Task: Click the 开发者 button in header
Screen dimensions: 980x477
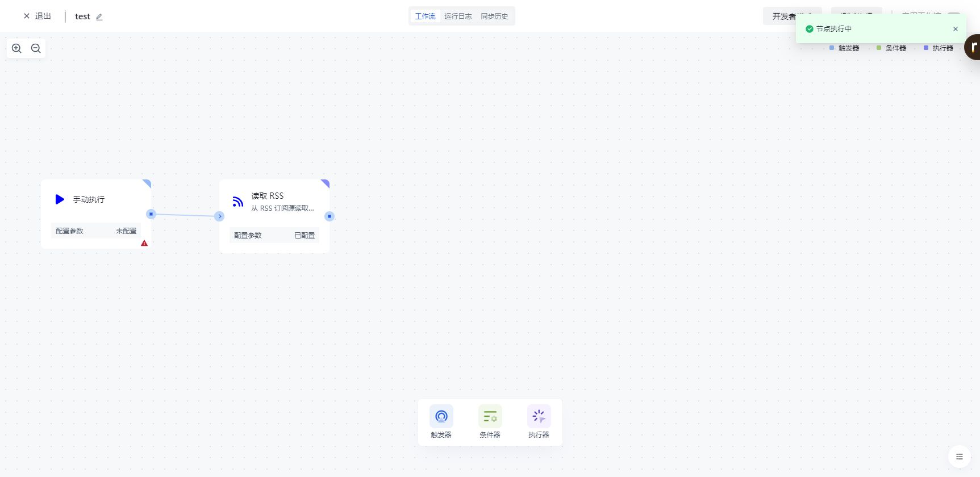Action: (x=784, y=16)
